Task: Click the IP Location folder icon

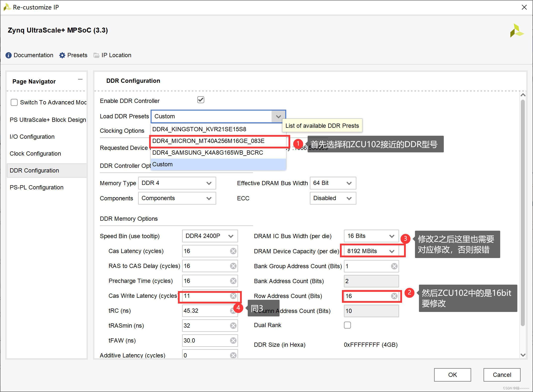Action: tap(96, 55)
